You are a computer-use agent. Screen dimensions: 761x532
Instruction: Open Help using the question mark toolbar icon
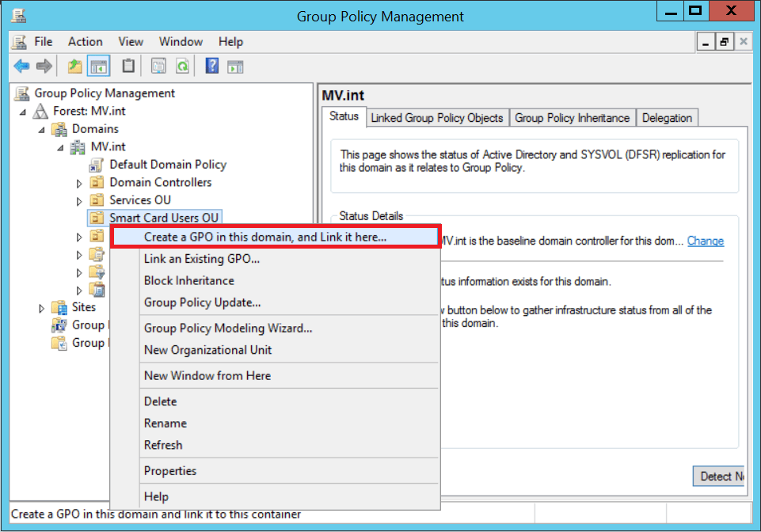(x=212, y=66)
